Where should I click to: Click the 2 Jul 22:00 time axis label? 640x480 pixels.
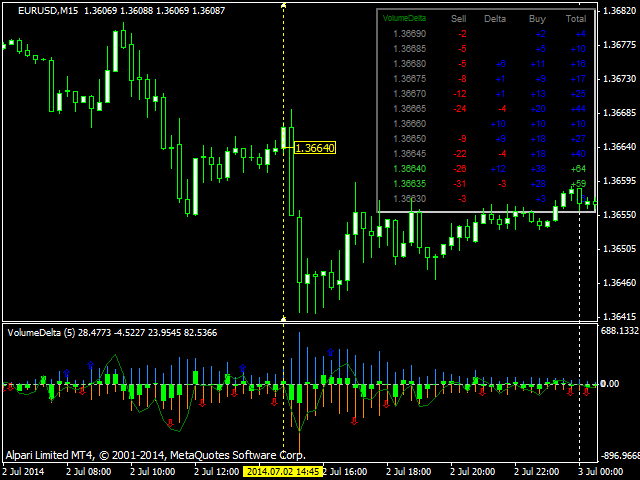tap(537, 472)
